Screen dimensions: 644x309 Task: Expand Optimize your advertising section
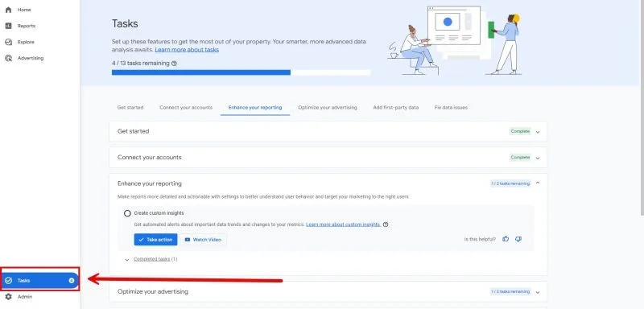tap(538, 292)
